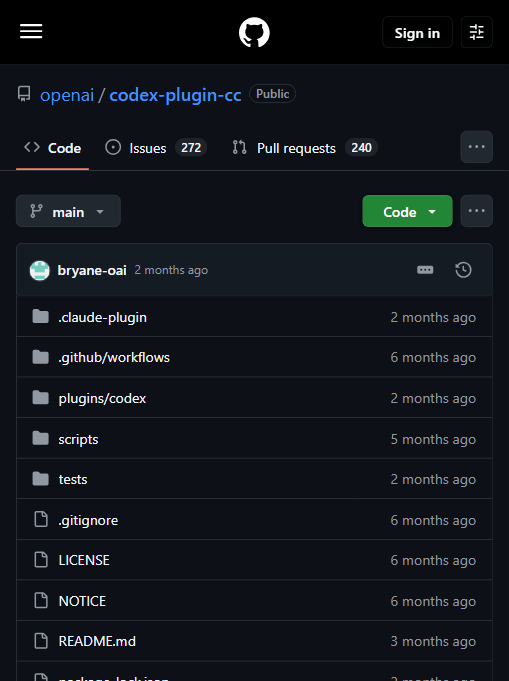
Task: Click '2 months ago' in plugins/codex row
Action: (x=433, y=398)
